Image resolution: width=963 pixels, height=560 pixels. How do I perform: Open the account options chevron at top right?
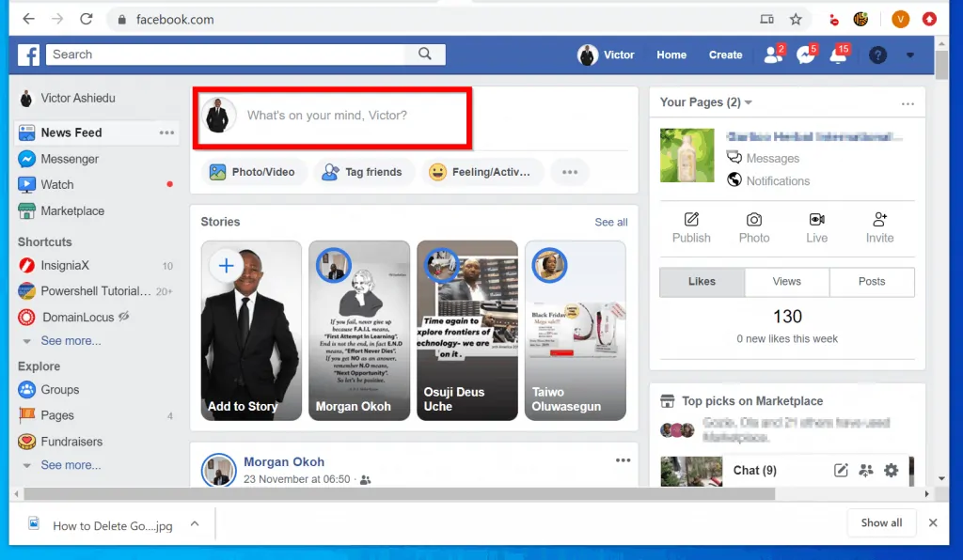click(x=909, y=55)
